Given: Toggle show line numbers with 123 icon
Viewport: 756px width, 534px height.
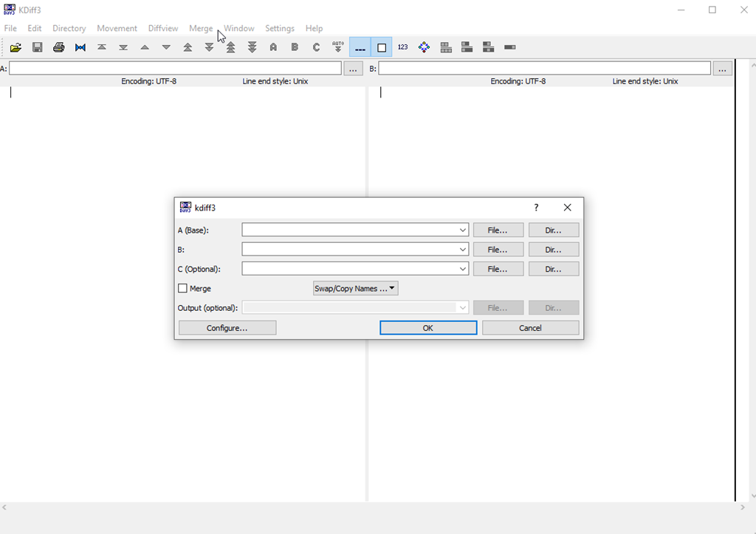Looking at the screenshot, I should coord(402,47).
